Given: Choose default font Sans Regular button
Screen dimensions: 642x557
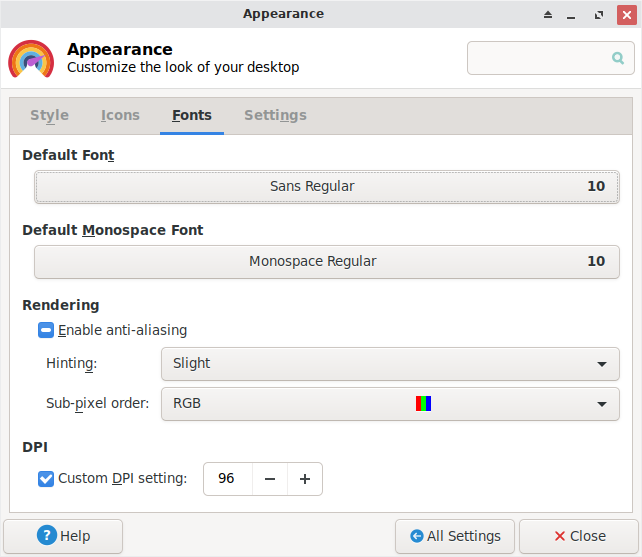Looking at the screenshot, I should (327, 187).
